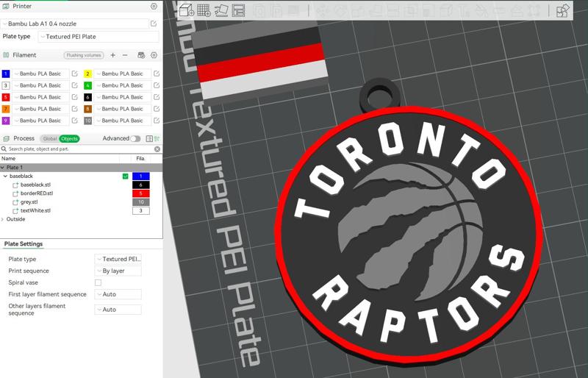Edit filament 1 preset icon
The width and height of the screenshot is (588, 378).
click(x=75, y=74)
